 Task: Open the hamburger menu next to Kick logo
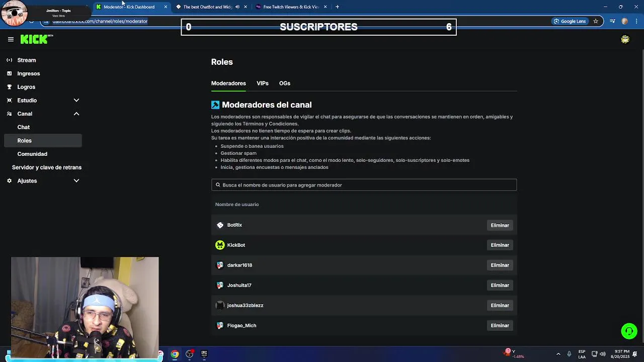click(x=11, y=39)
